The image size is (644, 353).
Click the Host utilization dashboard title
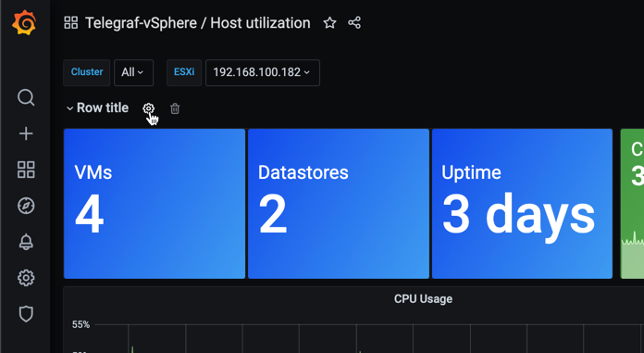click(260, 23)
